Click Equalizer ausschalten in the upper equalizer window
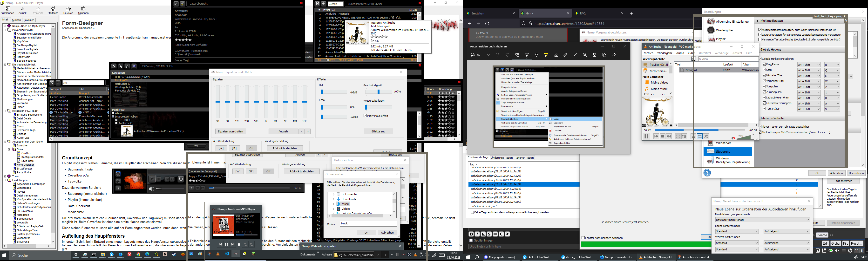Image resolution: width=868 pixels, height=261 pixels. tap(231, 131)
